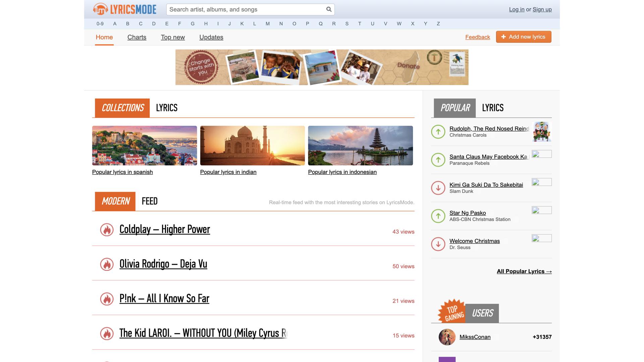Follow the All Popular Lyrics link
644x362 pixels.
[x=524, y=271]
